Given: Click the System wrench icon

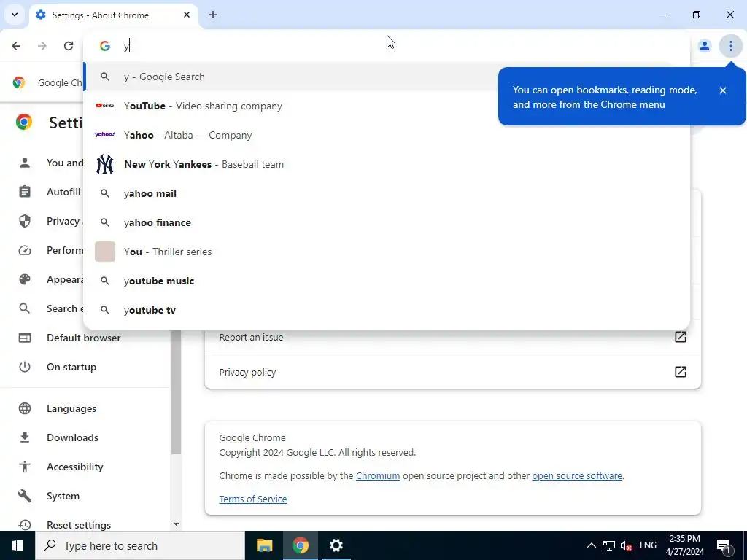Looking at the screenshot, I should click(x=25, y=496).
